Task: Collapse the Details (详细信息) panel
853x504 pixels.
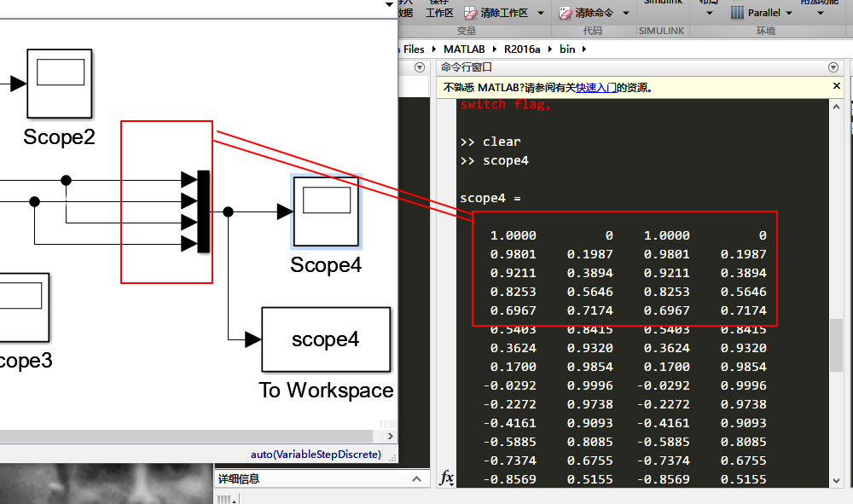Action: [416, 479]
